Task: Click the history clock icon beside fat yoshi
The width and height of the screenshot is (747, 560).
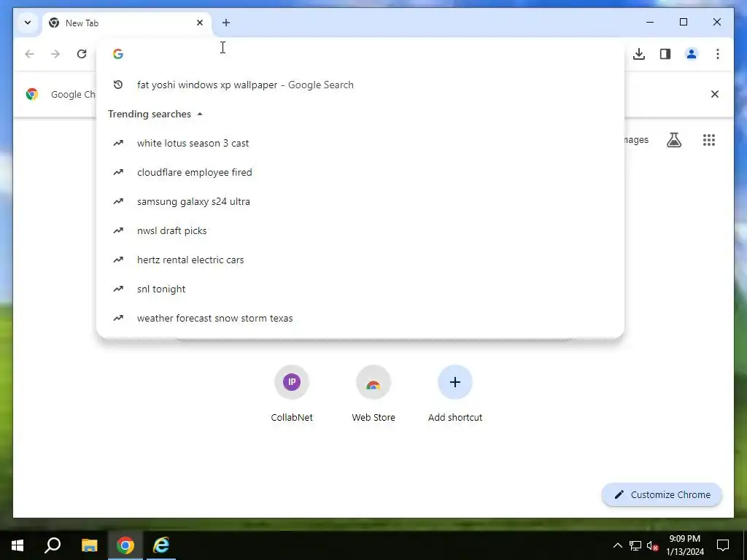Action: [118, 85]
